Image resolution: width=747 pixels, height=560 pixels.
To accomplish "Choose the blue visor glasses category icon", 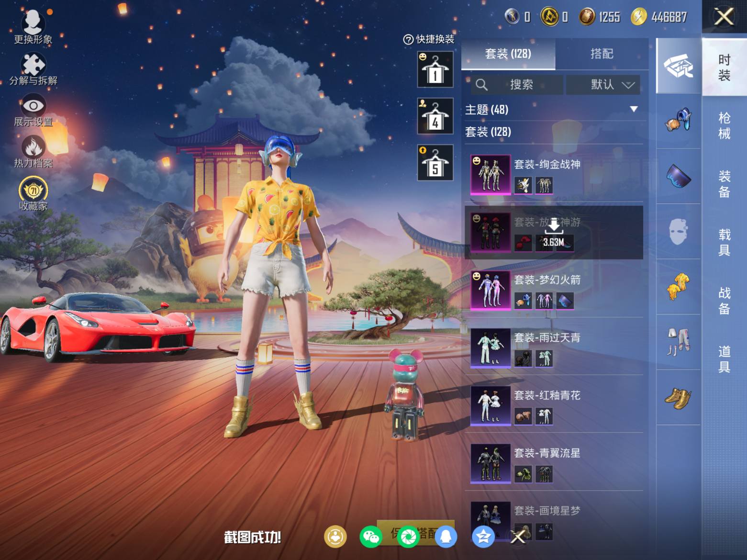I will tap(678, 176).
